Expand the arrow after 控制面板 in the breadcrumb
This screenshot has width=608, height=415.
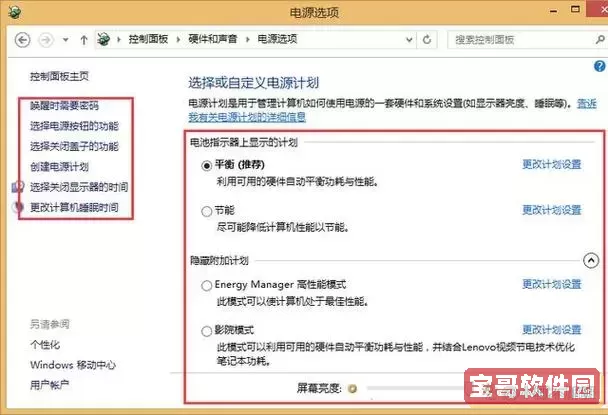click(x=178, y=40)
